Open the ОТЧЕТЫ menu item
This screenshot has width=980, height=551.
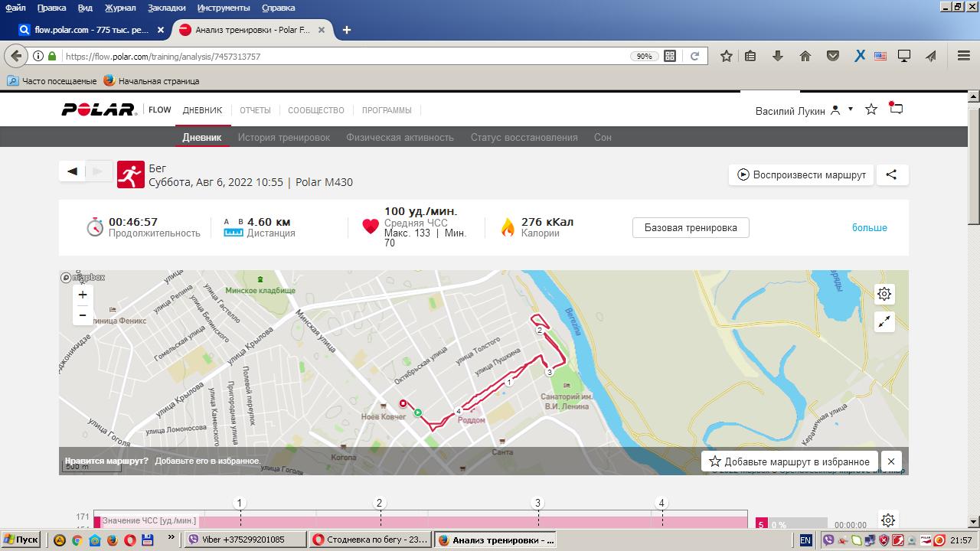click(x=255, y=110)
